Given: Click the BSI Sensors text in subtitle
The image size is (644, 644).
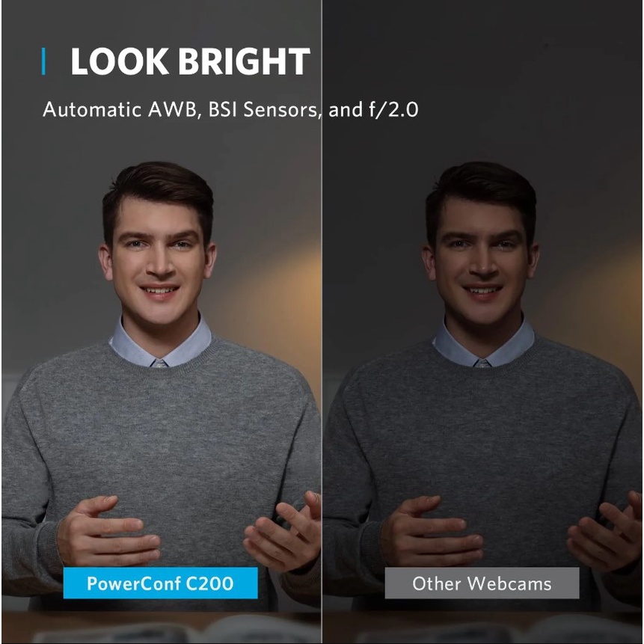Looking at the screenshot, I should (263, 110).
